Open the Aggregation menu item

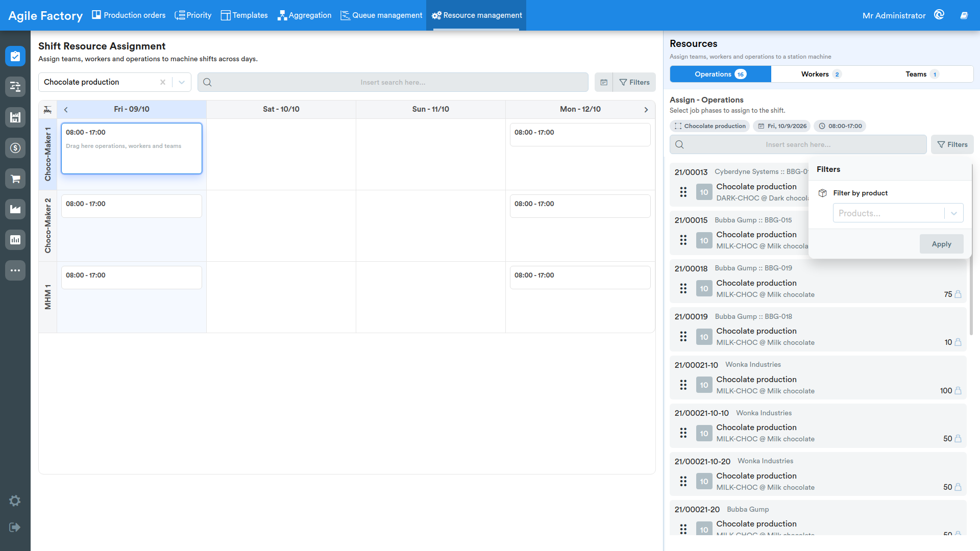(x=305, y=15)
